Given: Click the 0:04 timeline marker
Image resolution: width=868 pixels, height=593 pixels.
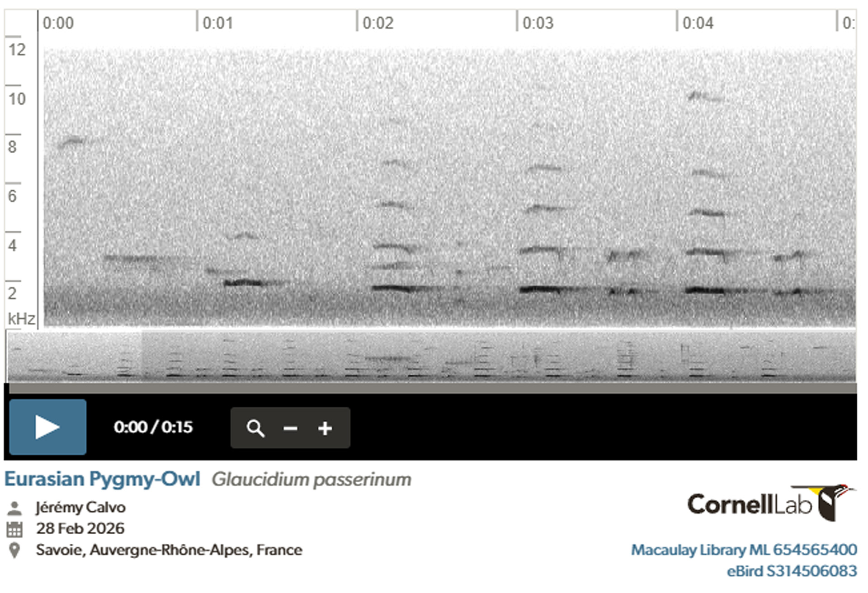Looking at the screenshot, I should [698, 23].
